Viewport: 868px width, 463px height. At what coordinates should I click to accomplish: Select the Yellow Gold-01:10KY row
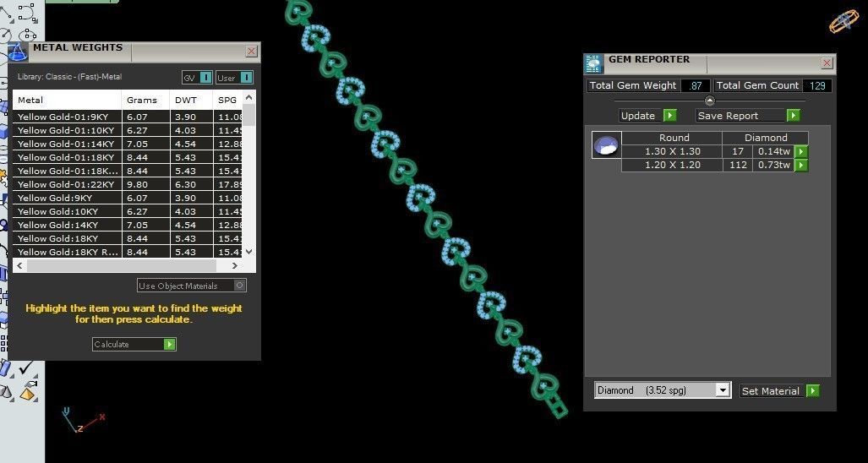pyautogui.click(x=128, y=131)
